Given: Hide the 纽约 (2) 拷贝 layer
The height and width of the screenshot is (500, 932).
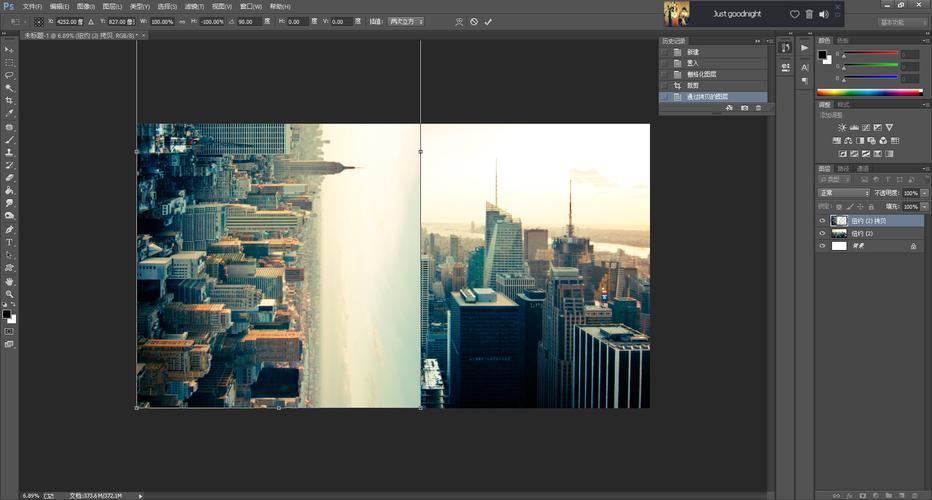Looking at the screenshot, I should [x=822, y=220].
